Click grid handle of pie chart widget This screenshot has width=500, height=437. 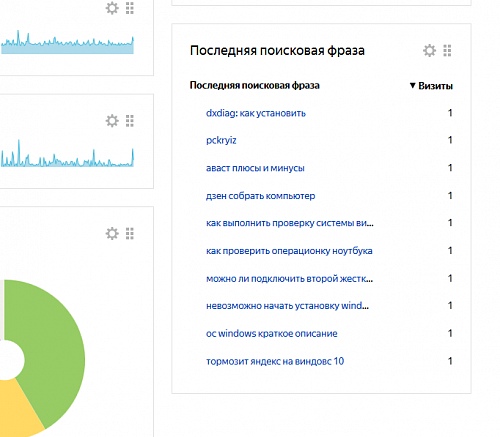point(130,233)
